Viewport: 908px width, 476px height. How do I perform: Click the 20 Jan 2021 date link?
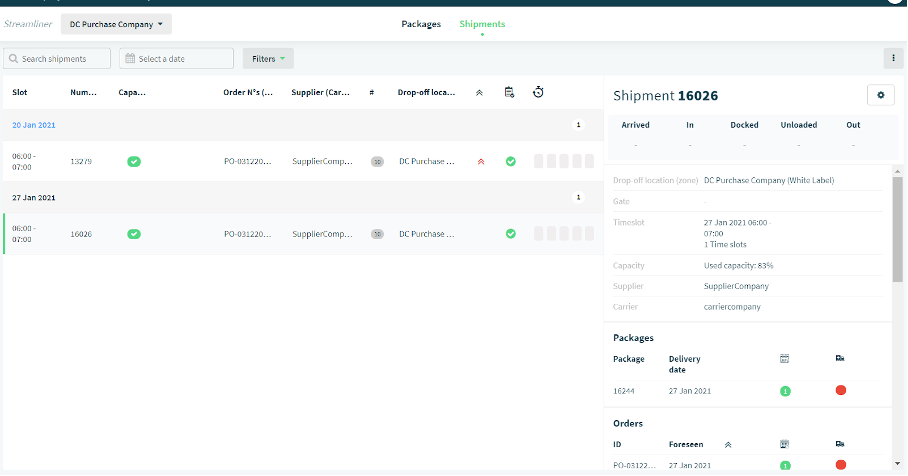34,125
